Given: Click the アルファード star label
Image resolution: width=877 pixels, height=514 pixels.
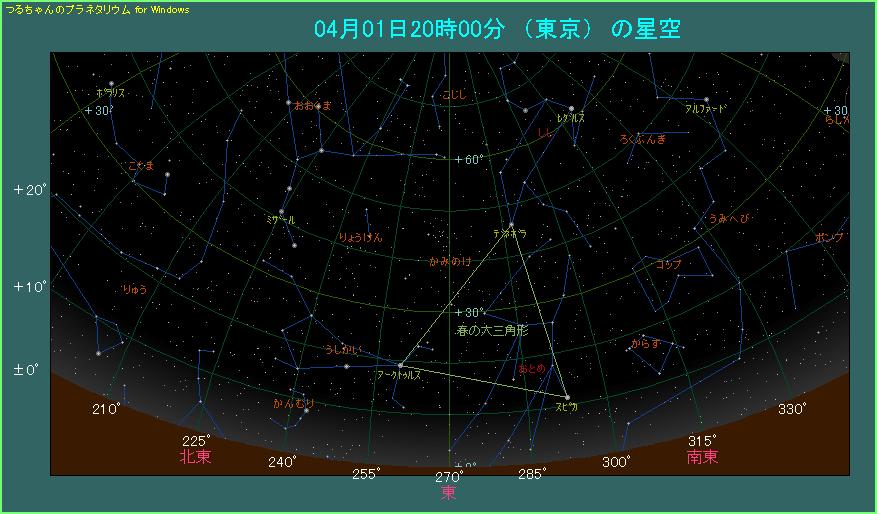Looking at the screenshot, I should [705, 109].
